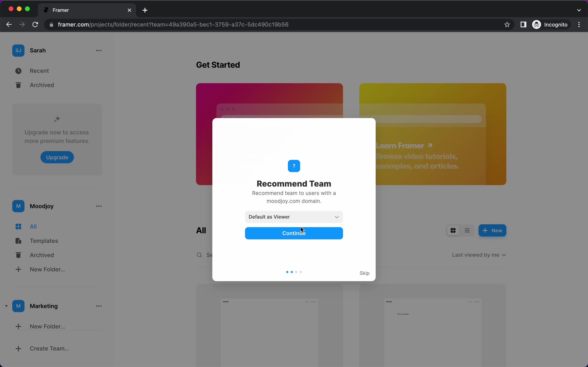The height and width of the screenshot is (367, 588).
Task: Expand the Last viewed by me dropdown
Action: tap(478, 254)
